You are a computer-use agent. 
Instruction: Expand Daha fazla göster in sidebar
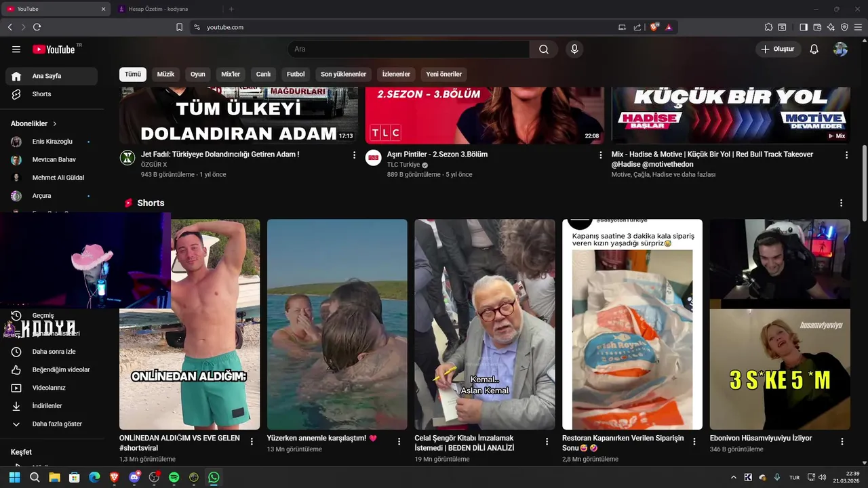(x=52, y=424)
